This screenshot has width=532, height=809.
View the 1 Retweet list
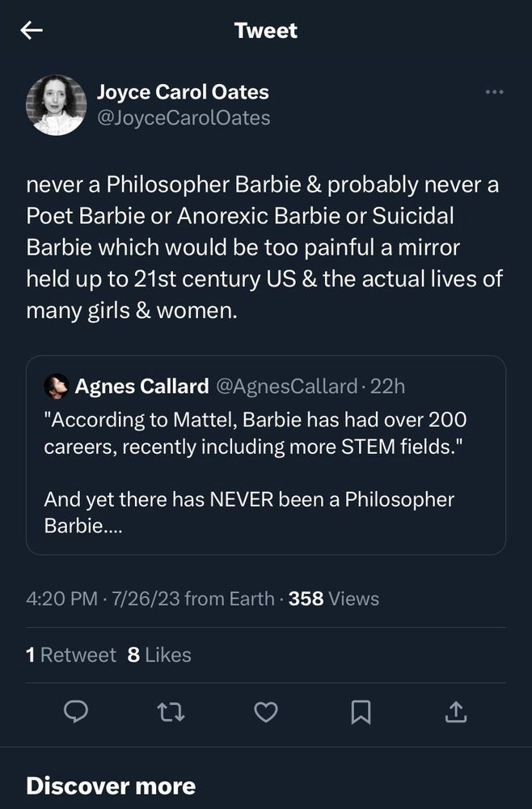71,654
